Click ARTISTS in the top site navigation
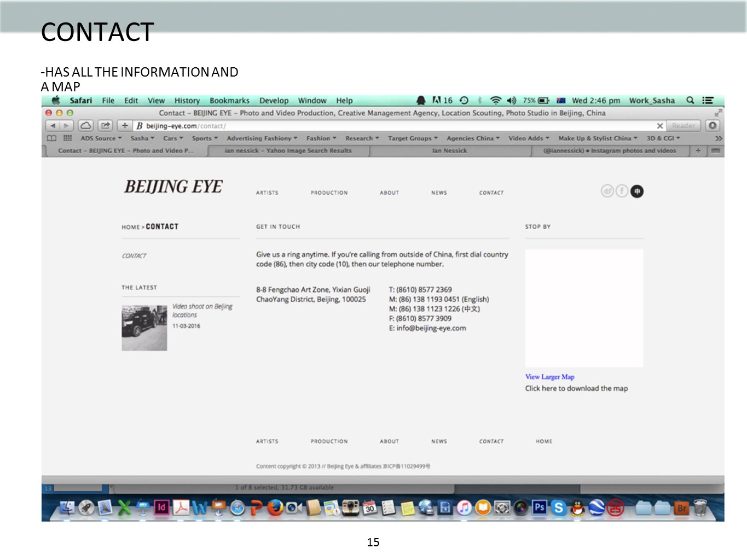 [267, 192]
